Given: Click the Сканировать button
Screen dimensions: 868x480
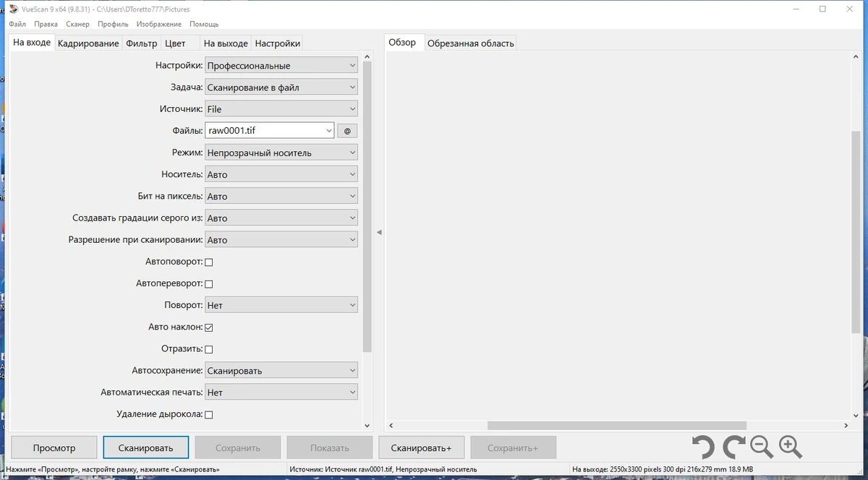Looking at the screenshot, I should click(145, 447).
